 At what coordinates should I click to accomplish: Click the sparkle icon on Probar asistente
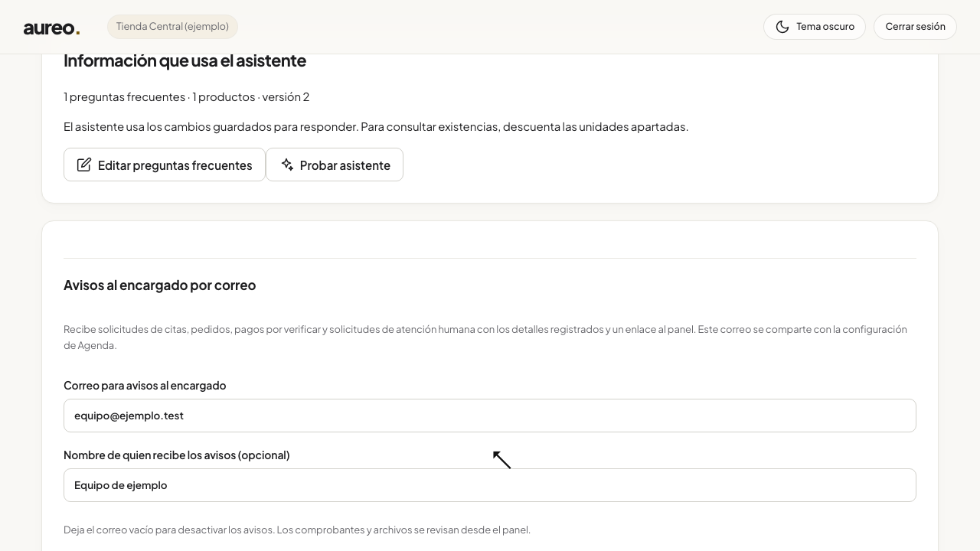click(287, 165)
